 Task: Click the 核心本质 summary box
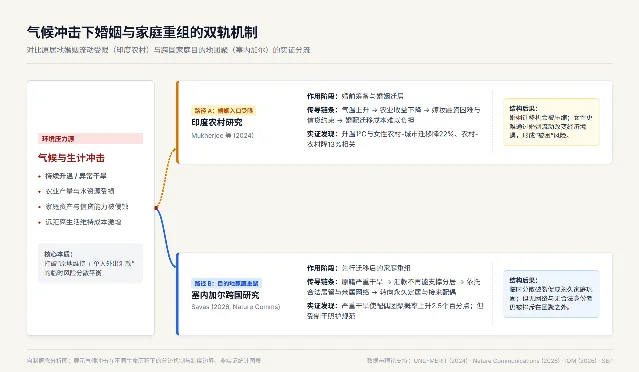90,263
